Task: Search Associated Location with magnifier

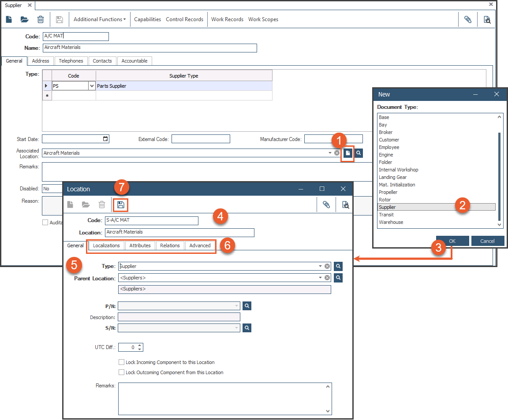Action: click(359, 153)
